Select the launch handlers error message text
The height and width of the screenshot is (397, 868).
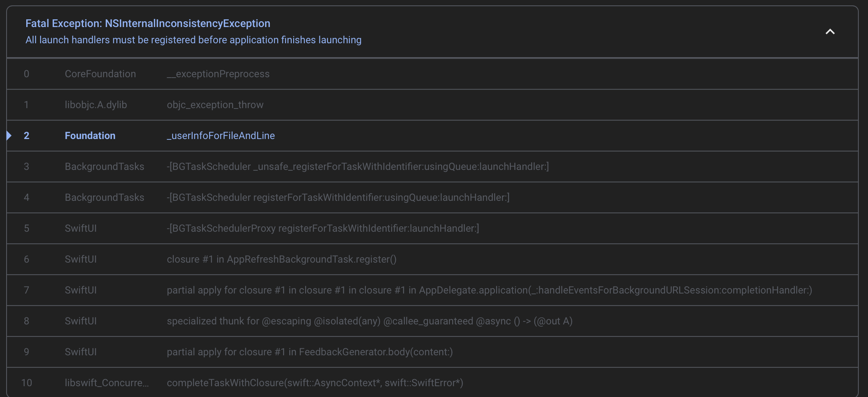193,40
